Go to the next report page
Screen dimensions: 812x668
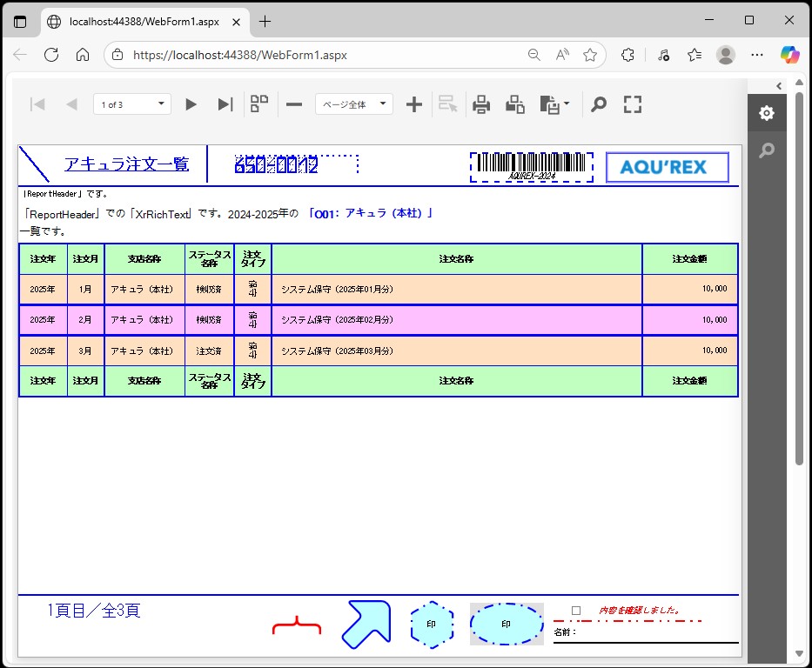pyautogui.click(x=191, y=104)
